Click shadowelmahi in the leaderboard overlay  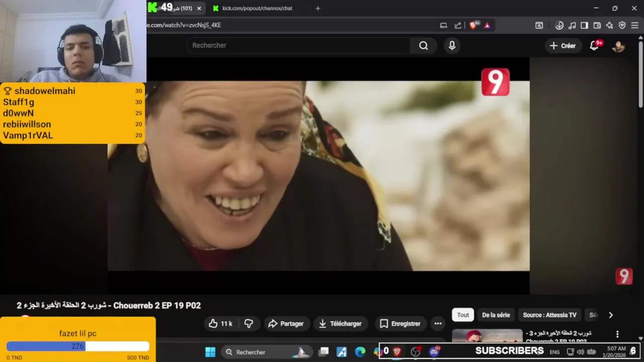click(45, 91)
